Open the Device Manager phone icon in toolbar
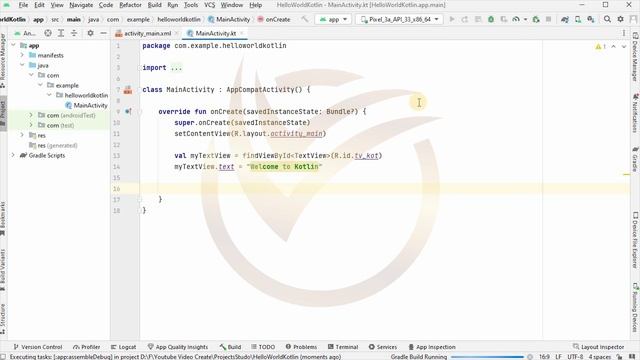This screenshot has height=360, width=640. (578, 19)
